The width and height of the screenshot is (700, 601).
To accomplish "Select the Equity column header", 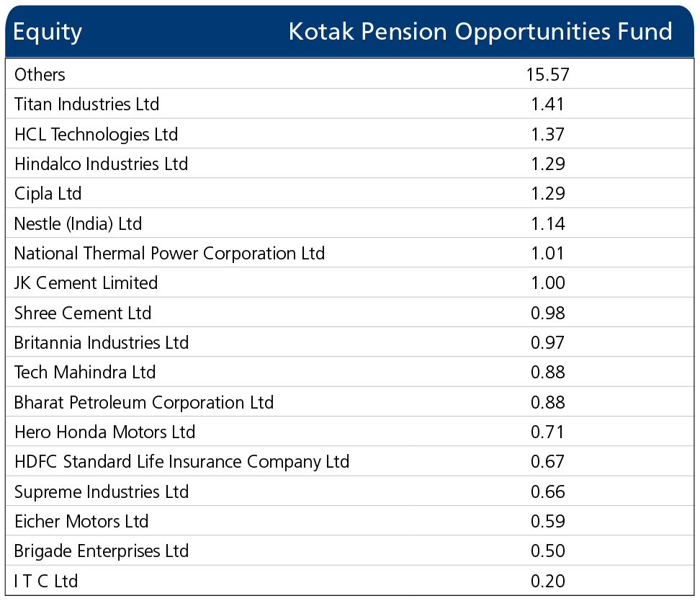I will click(x=48, y=32).
